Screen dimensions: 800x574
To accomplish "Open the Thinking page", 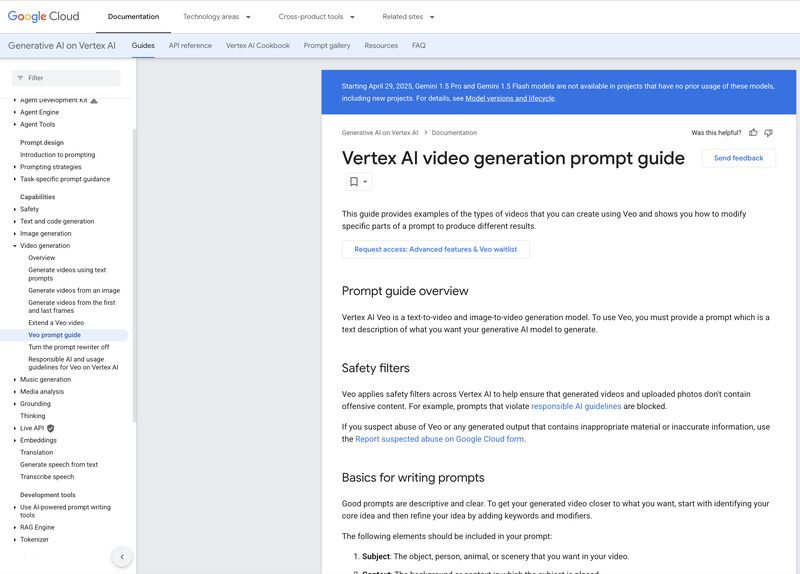I will pos(33,416).
